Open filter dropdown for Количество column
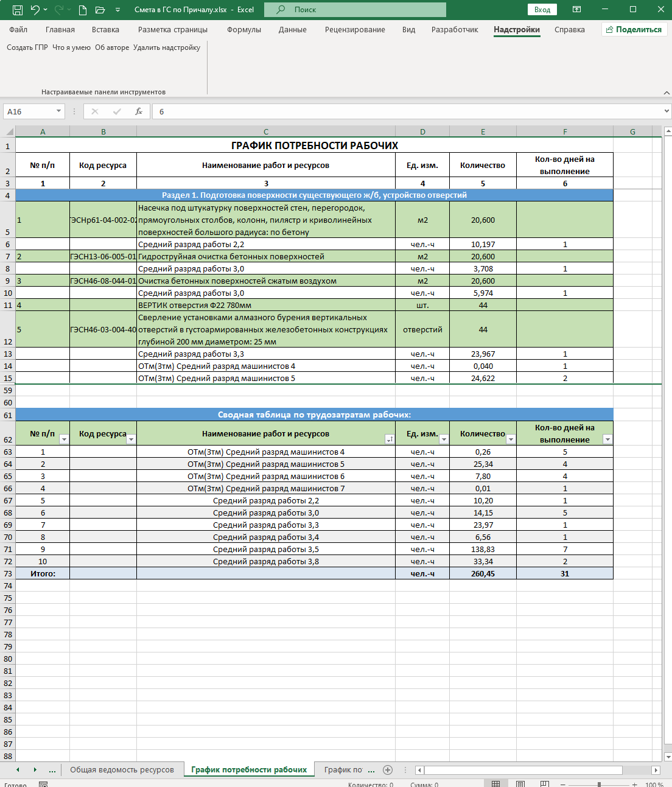This screenshot has height=787, width=672. coord(511,439)
